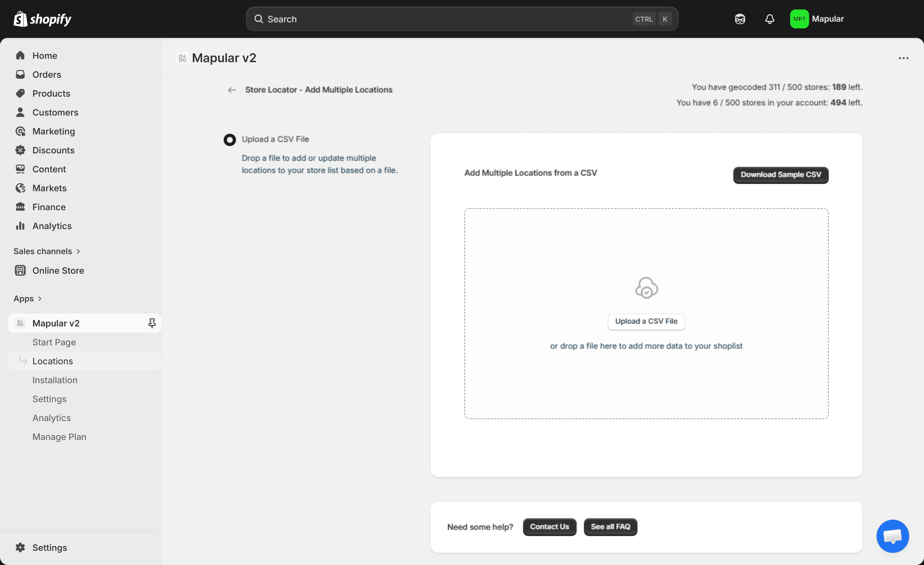Open Analytics via the bar chart icon
Screen dimensions: 924x565
pos(21,226)
